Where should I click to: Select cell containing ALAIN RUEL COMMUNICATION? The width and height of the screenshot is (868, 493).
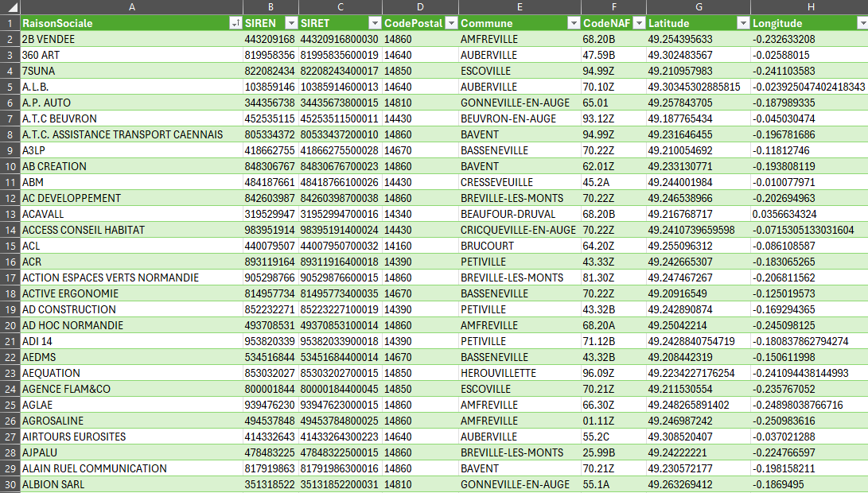click(x=132, y=468)
